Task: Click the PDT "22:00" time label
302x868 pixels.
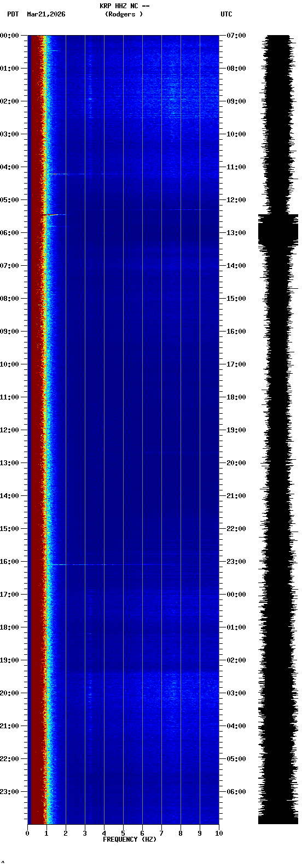Action: click(x=10, y=759)
